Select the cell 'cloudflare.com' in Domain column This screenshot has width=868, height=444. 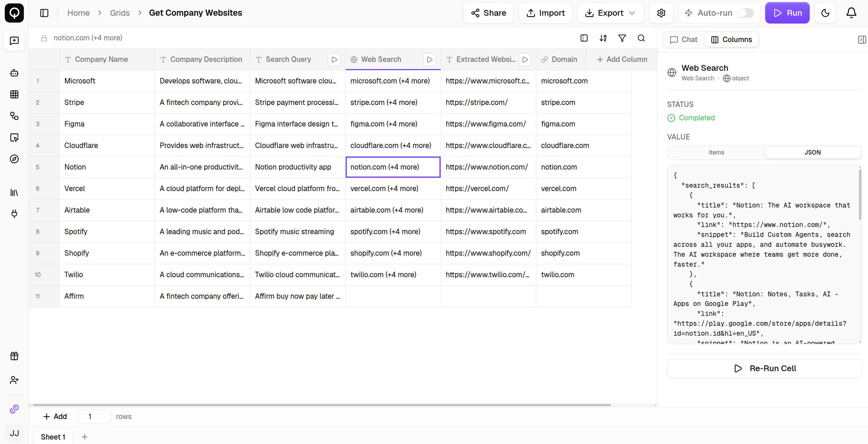point(584,146)
